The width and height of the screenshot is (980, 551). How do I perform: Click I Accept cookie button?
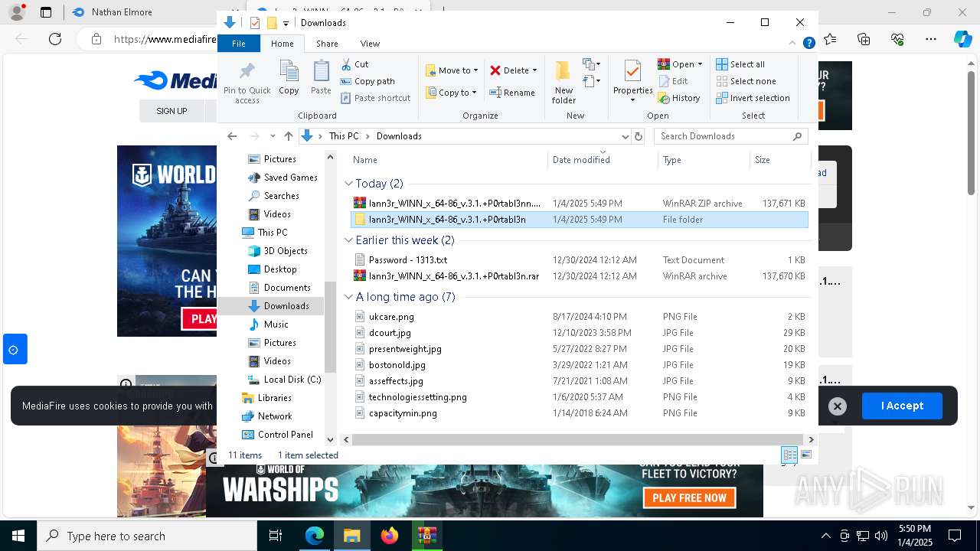pyautogui.click(x=902, y=406)
